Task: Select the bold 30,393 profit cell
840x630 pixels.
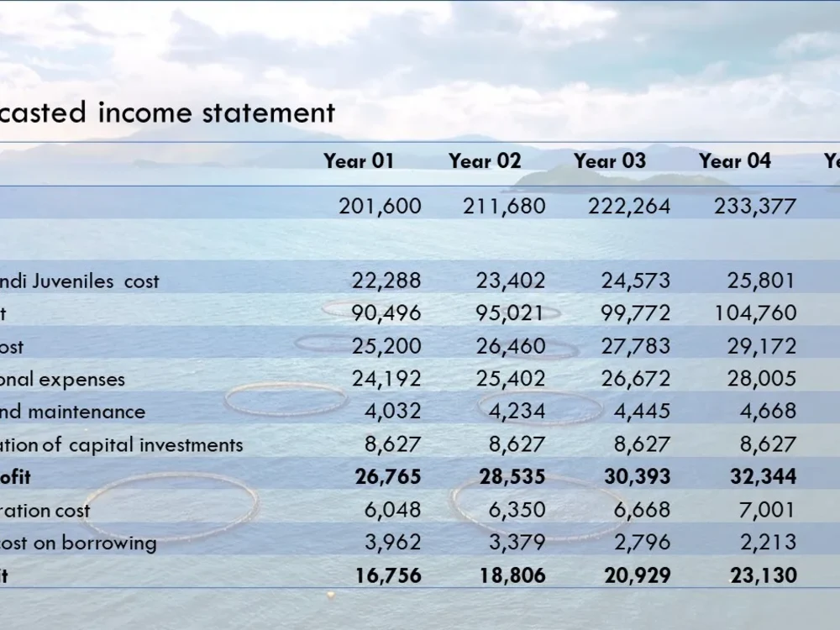Action: point(637,477)
